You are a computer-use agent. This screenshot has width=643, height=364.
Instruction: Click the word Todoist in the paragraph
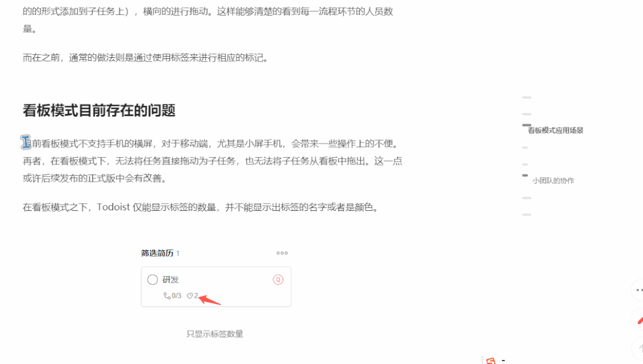click(x=113, y=207)
